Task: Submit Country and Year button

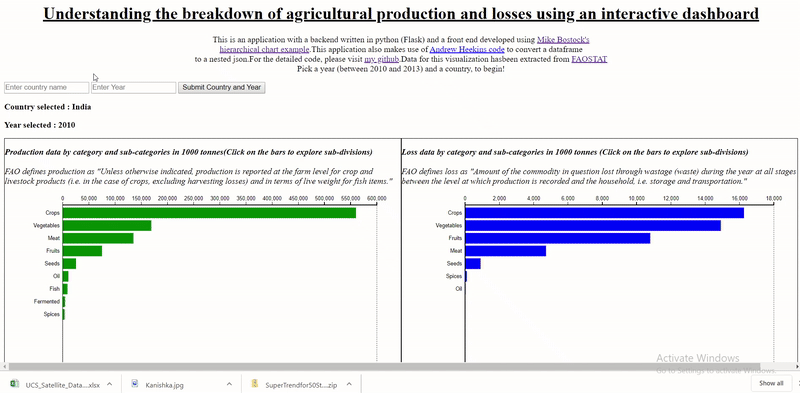Action: coord(221,88)
